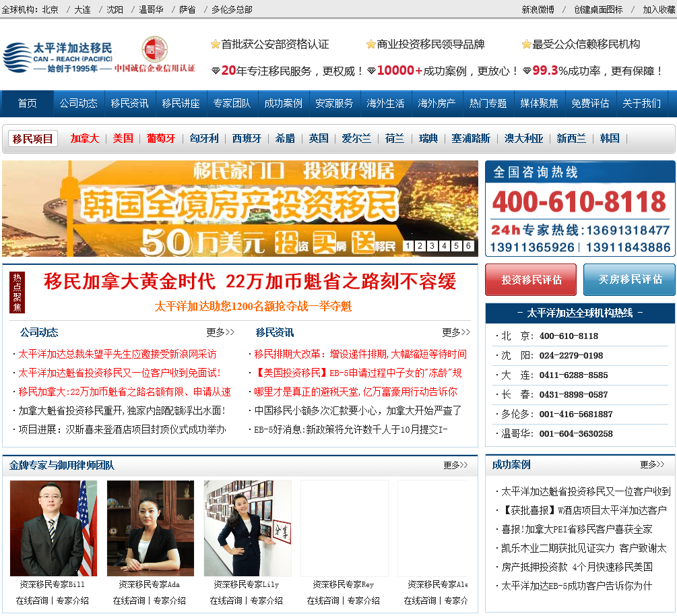Open 海外房产 navigation item

[x=437, y=104]
